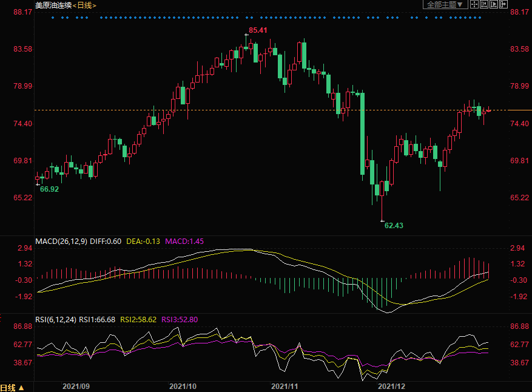Open the 全部主题 theme dropdown

pos(445,5)
